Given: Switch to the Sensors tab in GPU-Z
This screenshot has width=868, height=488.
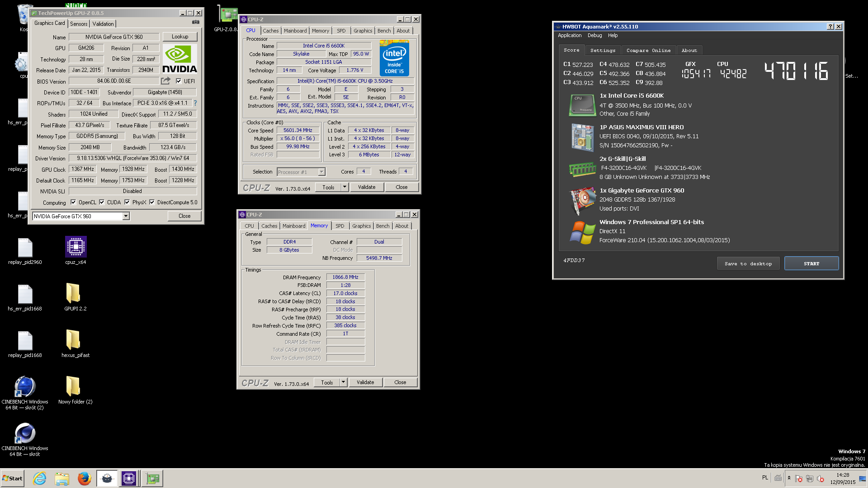Looking at the screenshot, I should (79, 24).
